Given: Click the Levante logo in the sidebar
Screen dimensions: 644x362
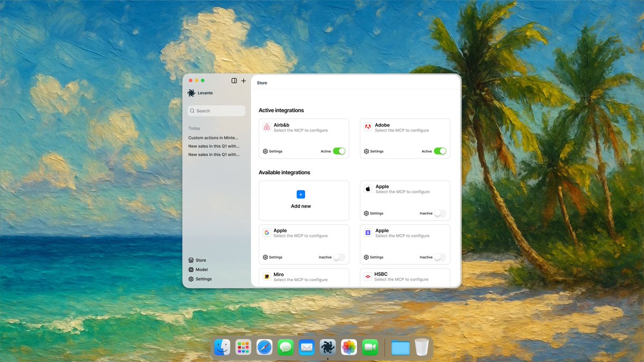Looking at the screenshot, I should [x=192, y=92].
